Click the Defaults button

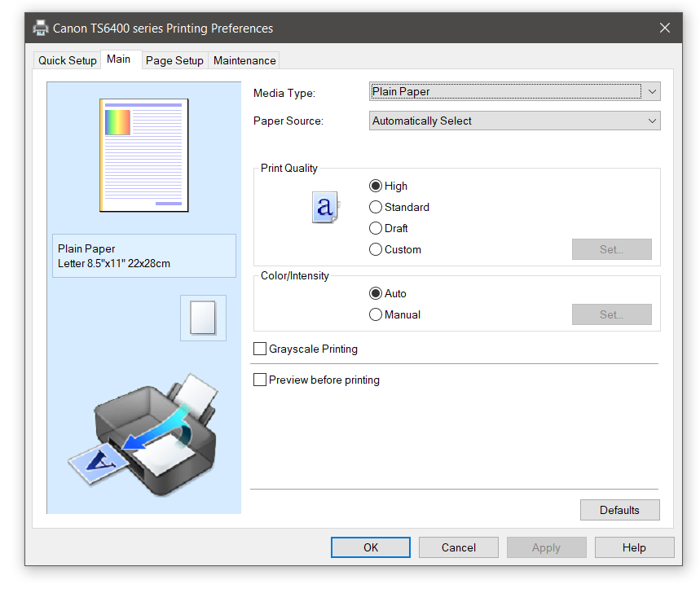click(619, 510)
